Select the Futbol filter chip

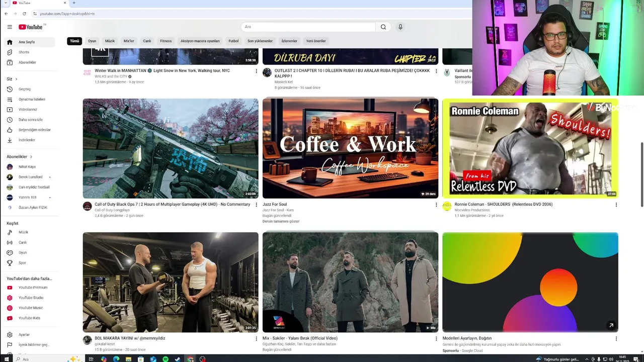click(x=233, y=41)
